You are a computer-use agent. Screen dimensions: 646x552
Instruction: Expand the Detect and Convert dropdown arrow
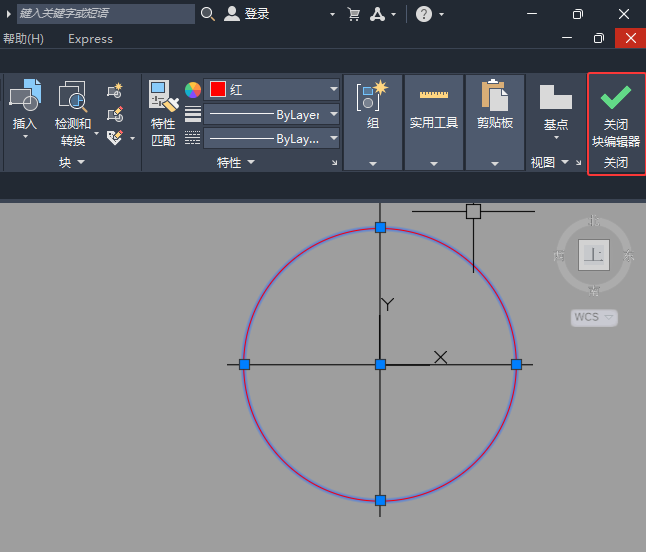(x=96, y=133)
